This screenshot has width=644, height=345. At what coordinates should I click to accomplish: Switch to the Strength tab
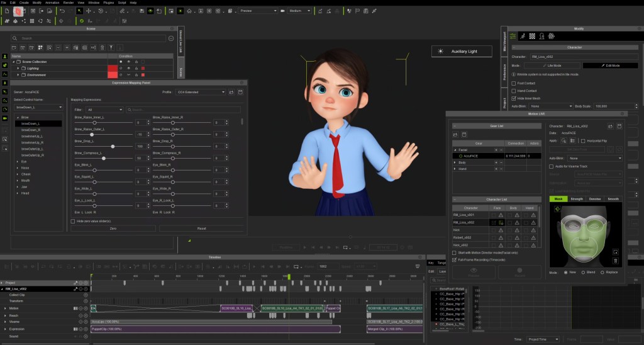(x=577, y=199)
